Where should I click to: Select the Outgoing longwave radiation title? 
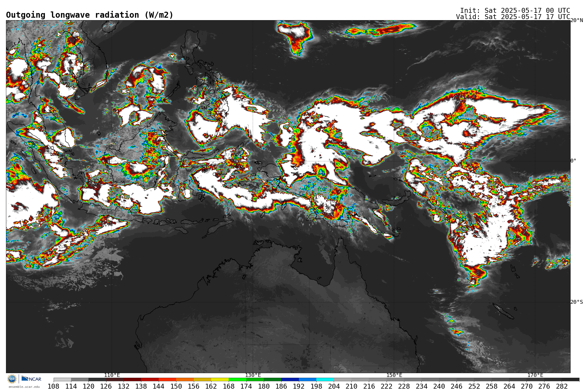coord(90,15)
